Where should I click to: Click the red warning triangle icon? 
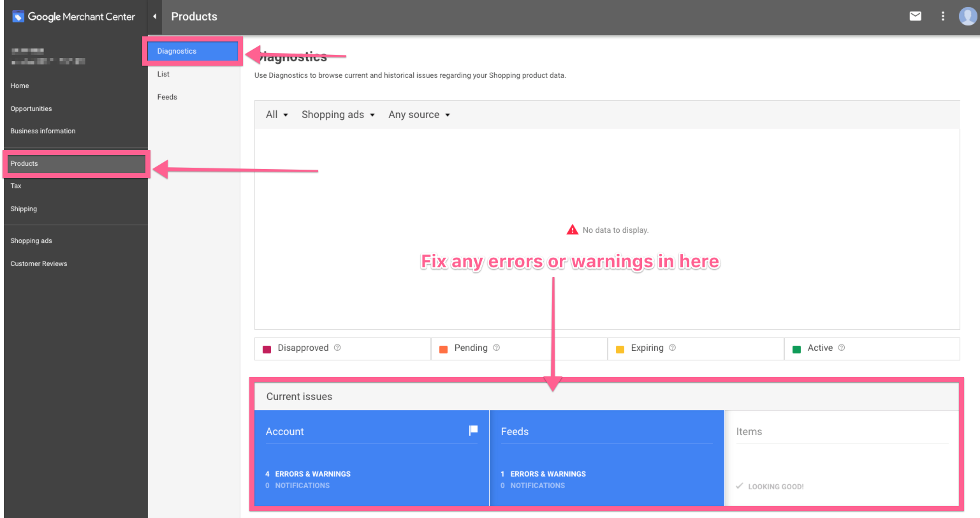pos(573,230)
